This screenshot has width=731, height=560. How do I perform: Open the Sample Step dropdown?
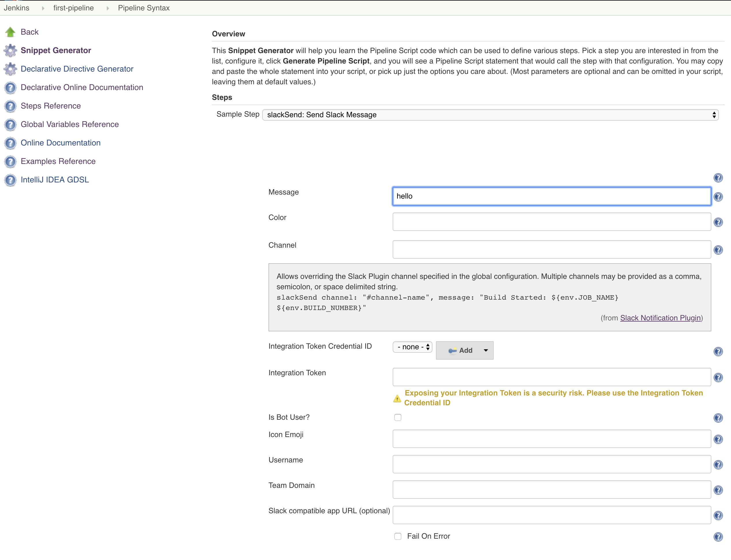click(x=490, y=115)
